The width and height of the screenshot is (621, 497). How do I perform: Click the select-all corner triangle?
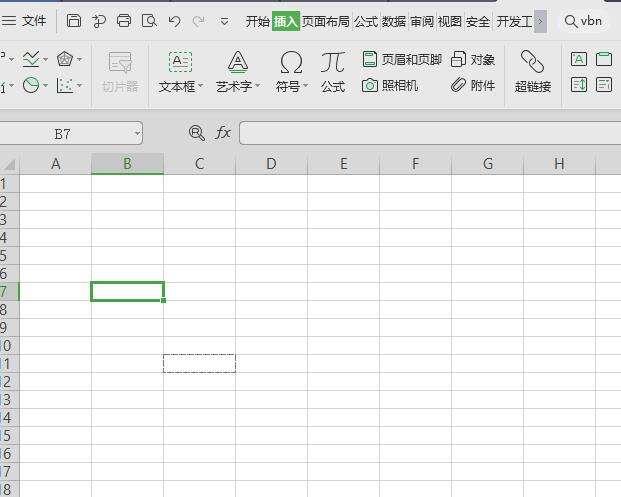pyautogui.click(x=10, y=164)
